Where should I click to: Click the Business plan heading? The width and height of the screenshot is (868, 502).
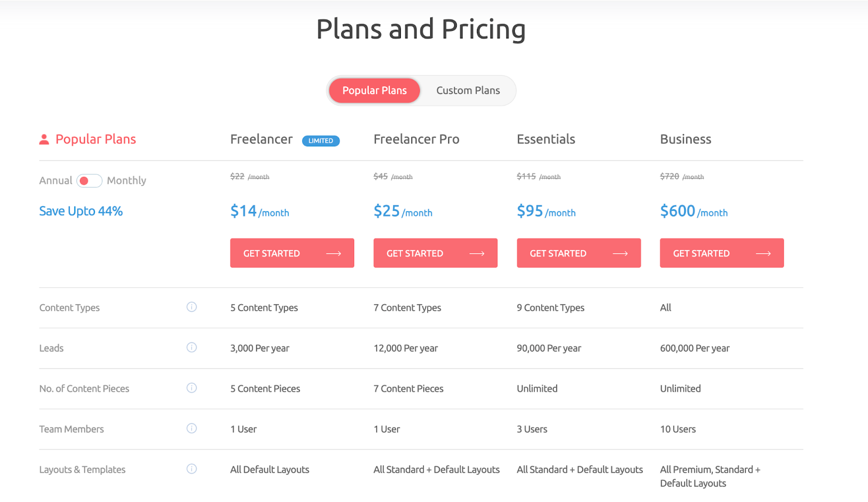[x=685, y=139]
